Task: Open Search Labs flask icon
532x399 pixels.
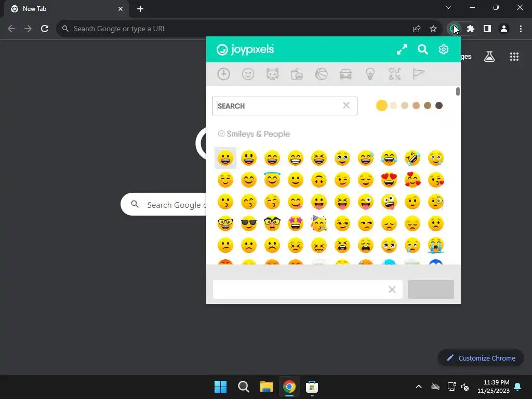Action: click(x=489, y=57)
